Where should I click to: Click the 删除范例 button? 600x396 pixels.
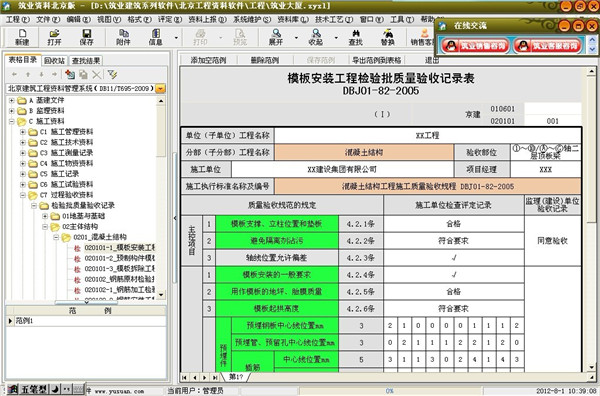coord(265,60)
